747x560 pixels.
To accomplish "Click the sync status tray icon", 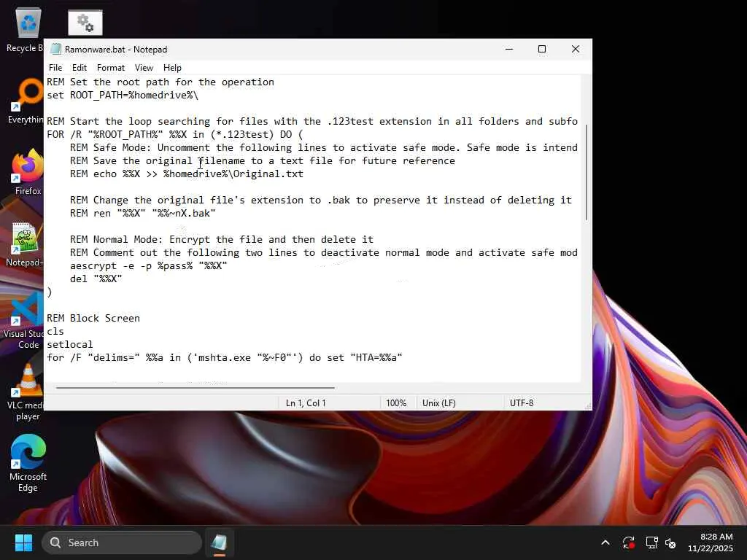I will [x=628, y=542].
